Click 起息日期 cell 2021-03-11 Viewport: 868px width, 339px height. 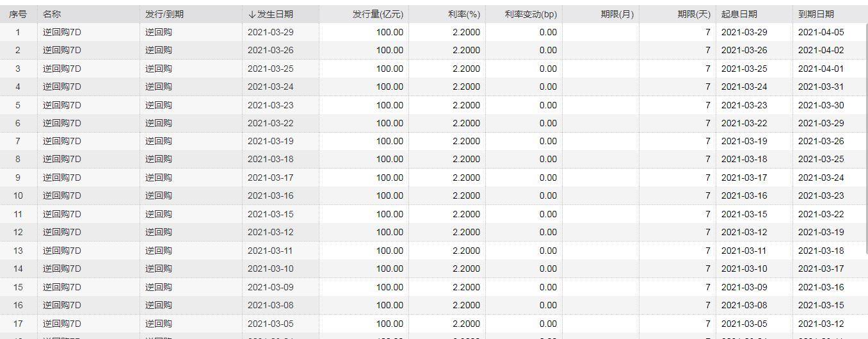point(744,251)
